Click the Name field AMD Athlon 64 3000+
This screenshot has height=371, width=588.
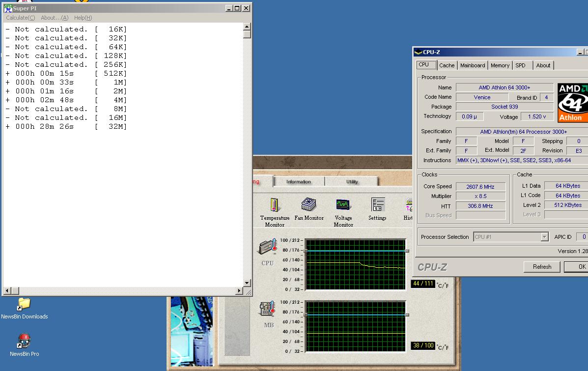coord(504,87)
